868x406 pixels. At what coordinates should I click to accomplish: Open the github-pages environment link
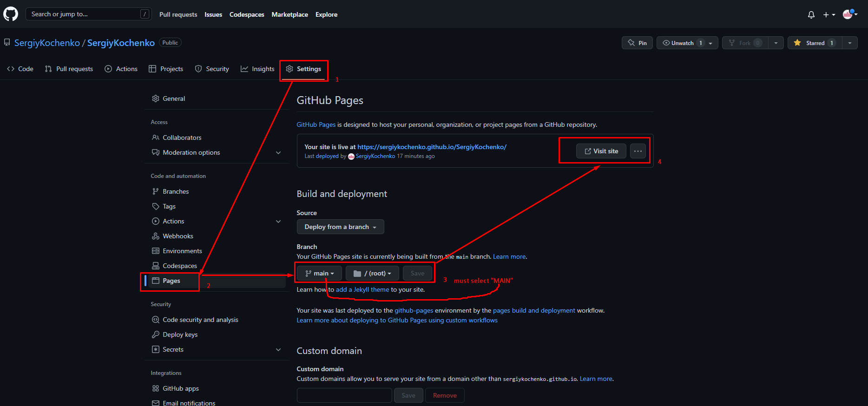[x=414, y=310]
